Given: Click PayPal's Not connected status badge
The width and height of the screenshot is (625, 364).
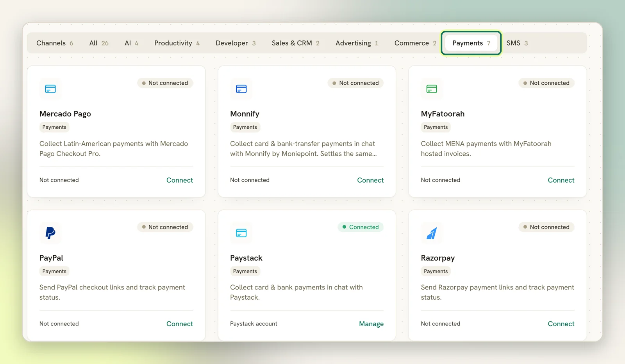Looking at the screenshot, I should (x=165, y=227).
